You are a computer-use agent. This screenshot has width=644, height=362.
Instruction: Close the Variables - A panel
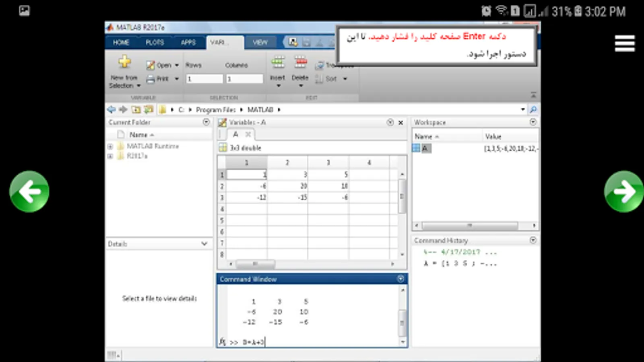pos(401,123)
